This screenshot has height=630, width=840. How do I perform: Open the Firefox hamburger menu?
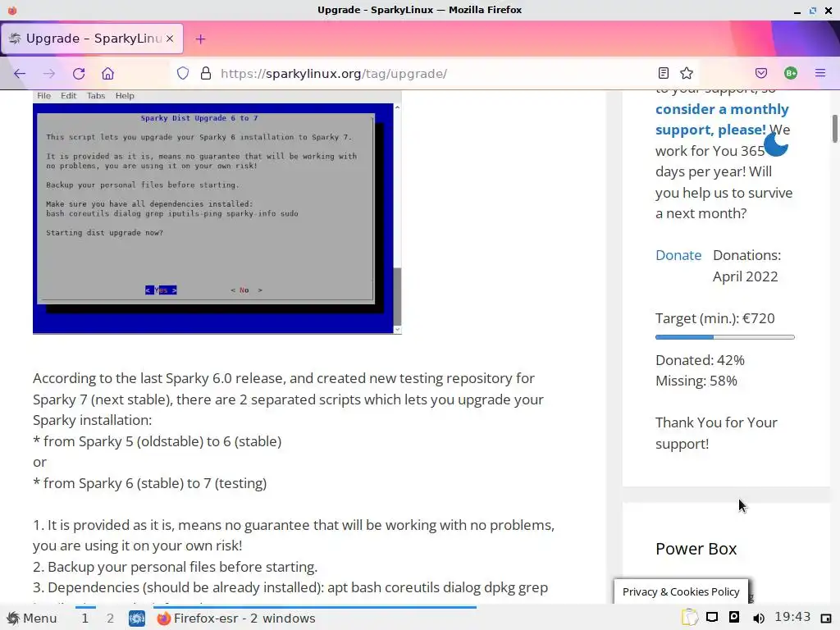(820, 73)
